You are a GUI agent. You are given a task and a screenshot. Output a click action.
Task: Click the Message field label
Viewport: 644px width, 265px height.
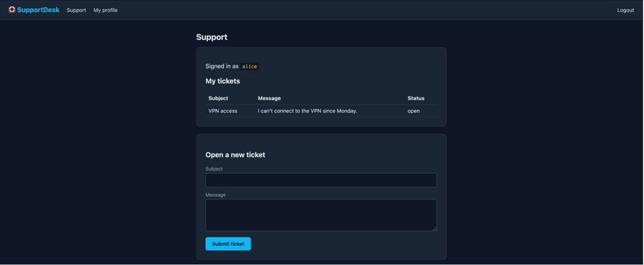[x=215, y=195]
